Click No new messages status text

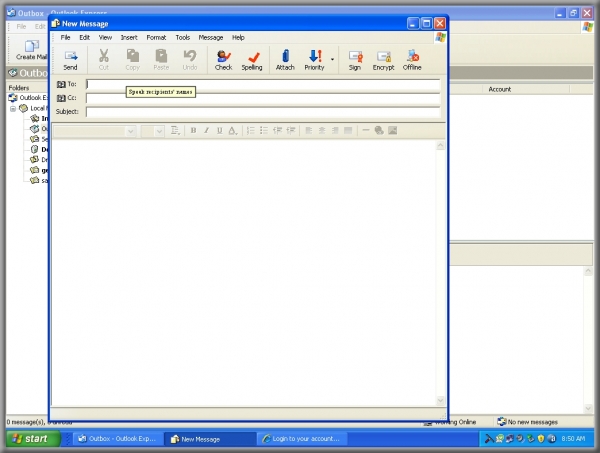tap(533, 422)
